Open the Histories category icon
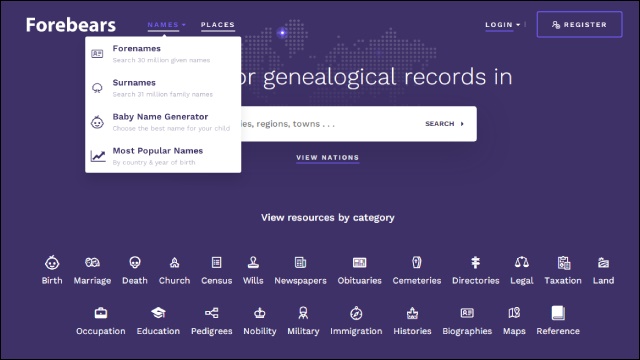640x360 pixels. (412, 313)
